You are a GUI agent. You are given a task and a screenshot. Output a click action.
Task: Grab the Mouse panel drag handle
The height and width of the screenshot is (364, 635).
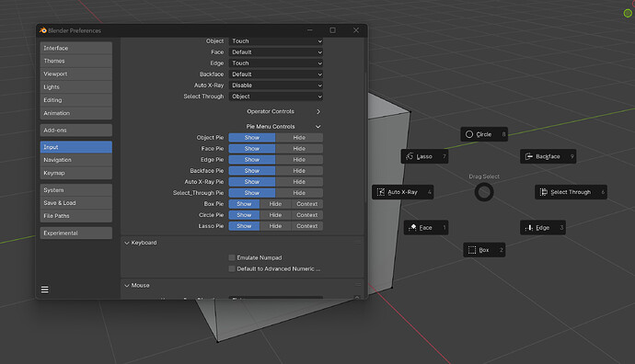point(358,285)
